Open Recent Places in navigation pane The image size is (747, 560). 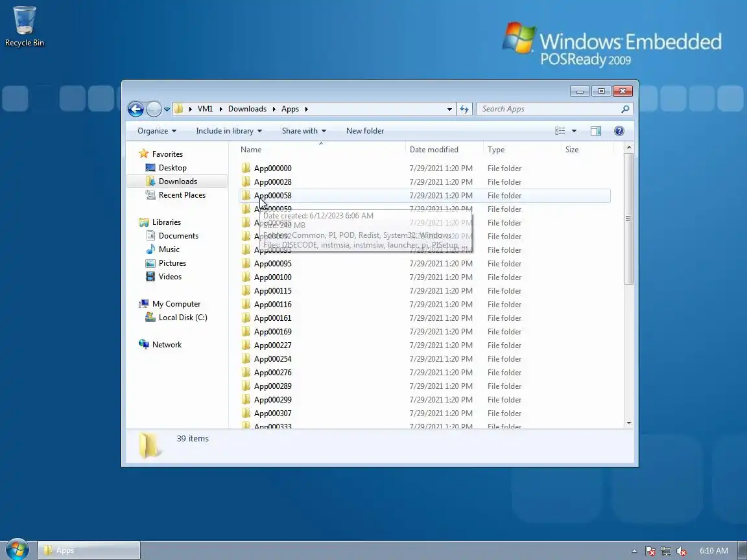tap(182, 194)
